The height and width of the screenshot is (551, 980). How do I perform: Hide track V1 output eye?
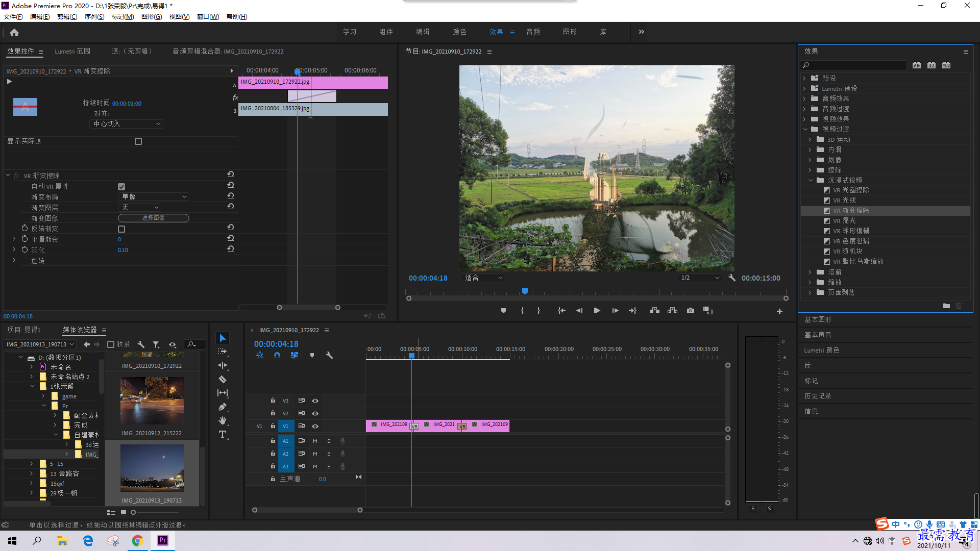tap(315, 426)
